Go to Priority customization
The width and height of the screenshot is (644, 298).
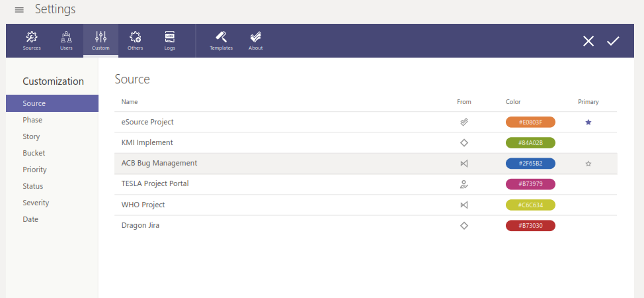tap(34, 170)
